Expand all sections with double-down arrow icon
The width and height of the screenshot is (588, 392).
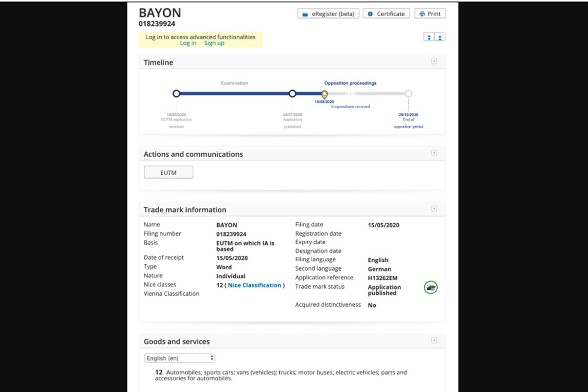point(429,37)
